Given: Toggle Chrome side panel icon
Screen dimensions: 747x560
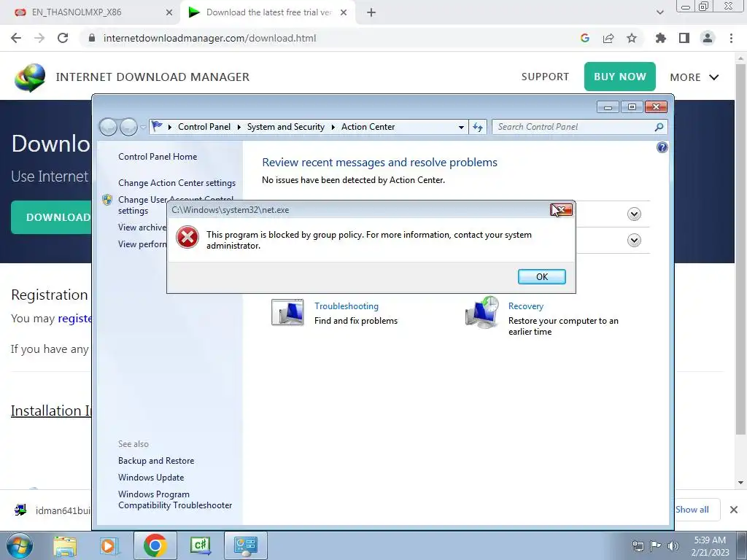Looking at the screenshot, I should pos(684,38).
